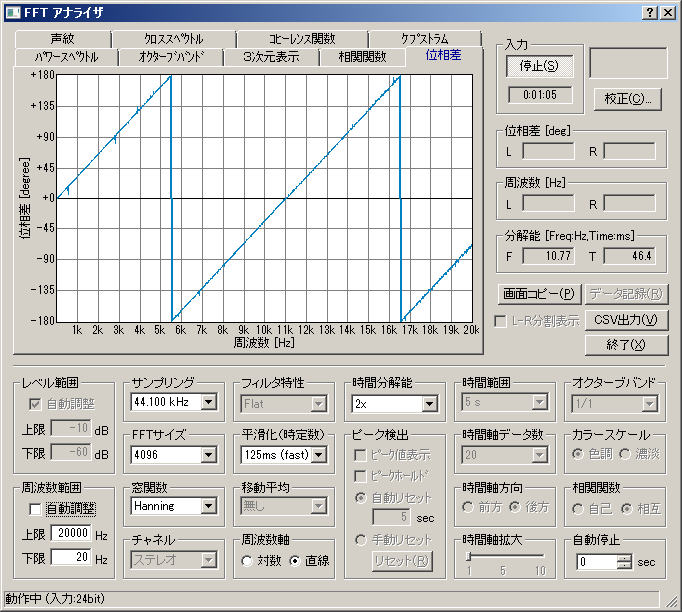Screen dimensions: 682x612
Task: Open the クロススペクトル tab
Action: (174, 39)
